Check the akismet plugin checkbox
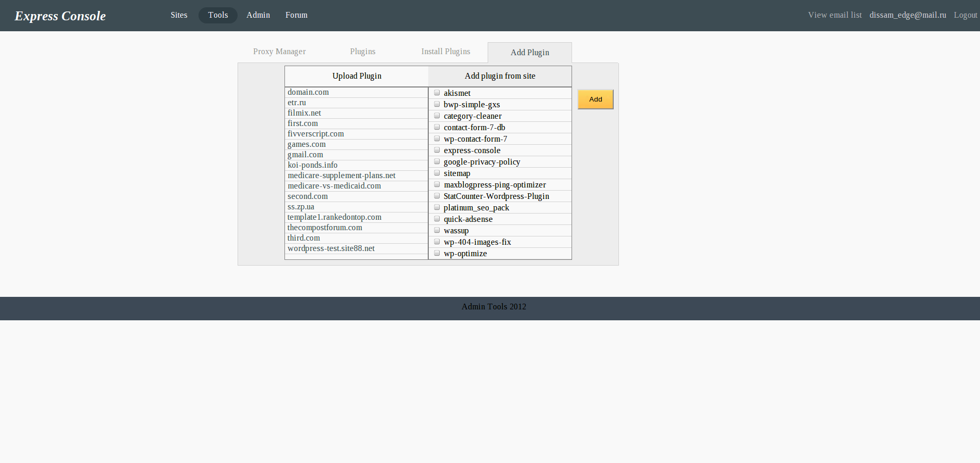980x463 pixels. point(437,93)
